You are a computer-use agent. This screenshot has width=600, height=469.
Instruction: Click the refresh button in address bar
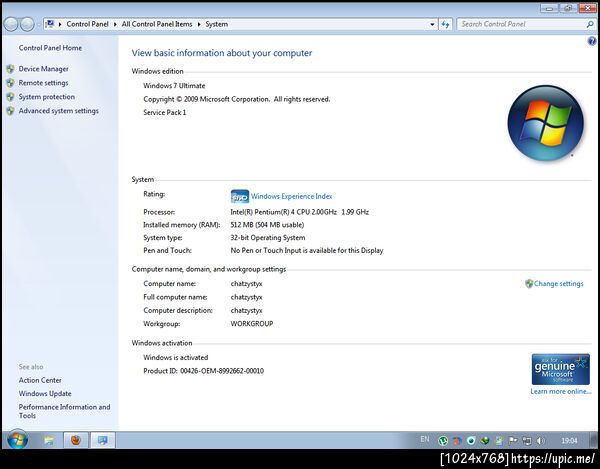pos(445,24)
